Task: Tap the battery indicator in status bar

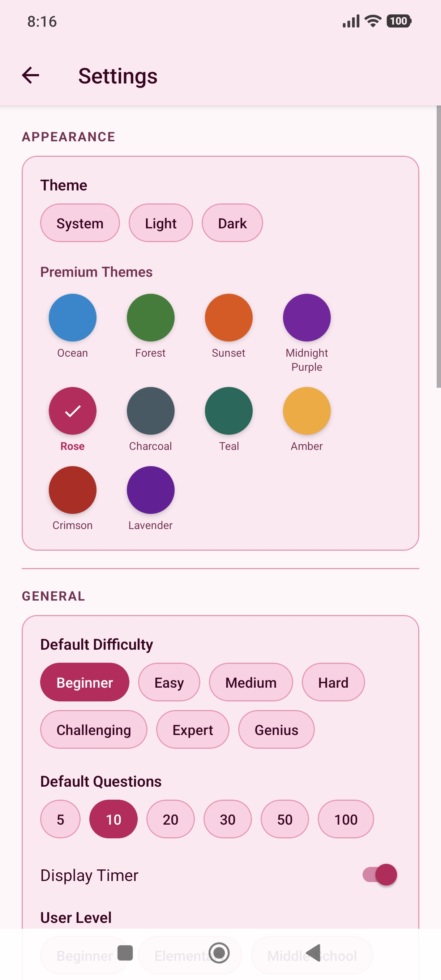Action: [399, 21]
